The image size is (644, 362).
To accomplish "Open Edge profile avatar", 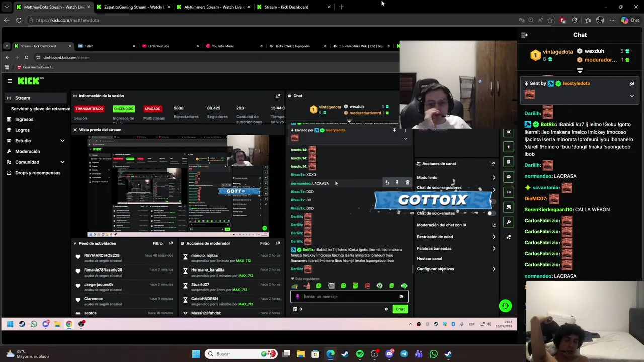I will click(x=600, y=20).
